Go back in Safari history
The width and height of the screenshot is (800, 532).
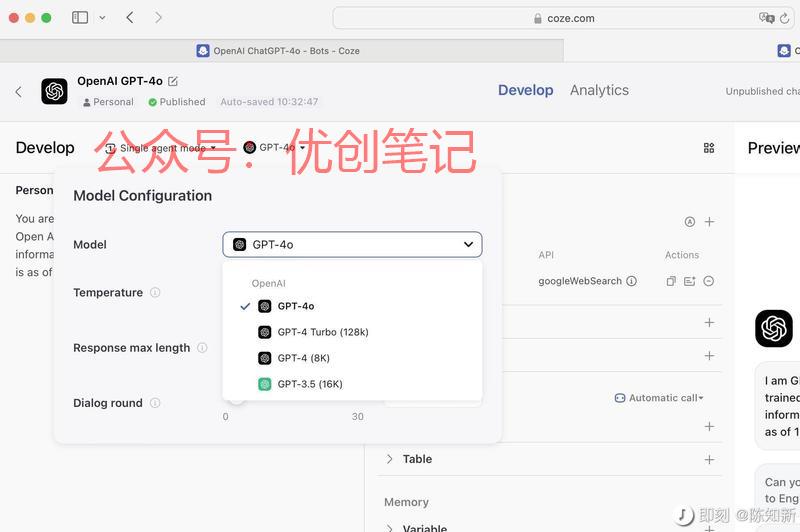(130, 18)
